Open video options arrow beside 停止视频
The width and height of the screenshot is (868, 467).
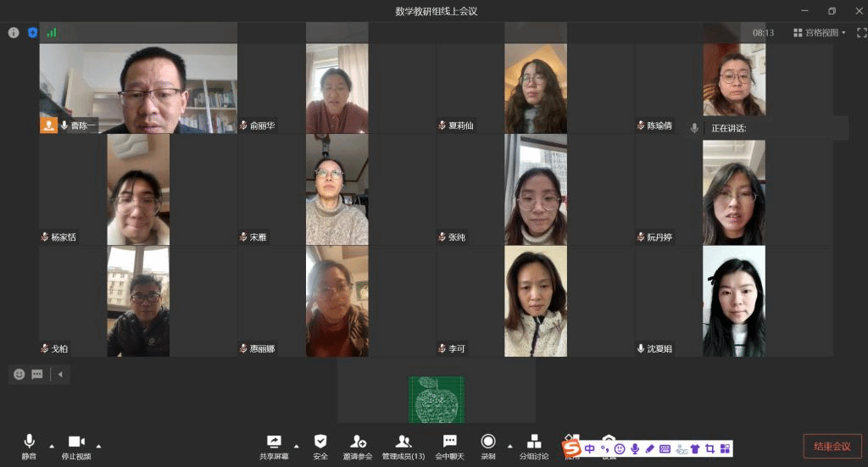(98, 446)
